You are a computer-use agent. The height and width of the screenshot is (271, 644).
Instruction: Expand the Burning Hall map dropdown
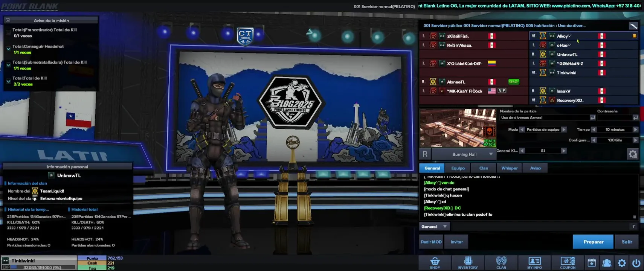point(491,154)
